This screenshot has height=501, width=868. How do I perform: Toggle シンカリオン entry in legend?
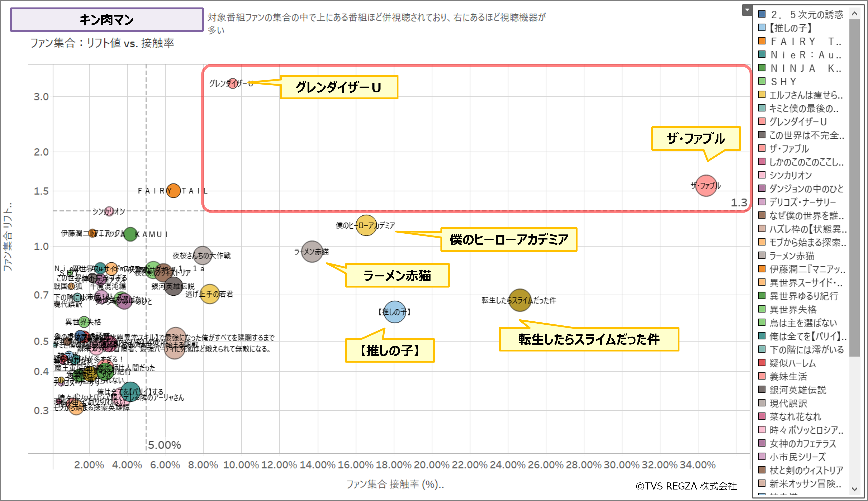(x=790, y=176)
